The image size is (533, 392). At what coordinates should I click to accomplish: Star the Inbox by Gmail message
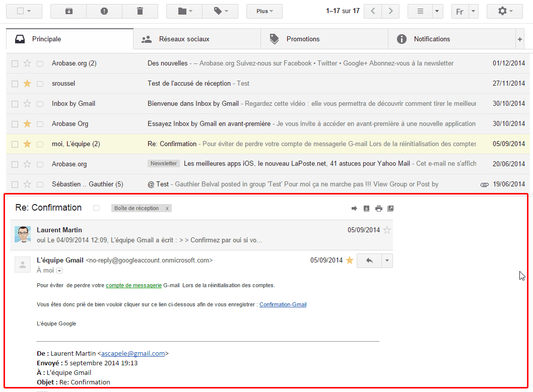pyautogui.click(x=27, y=103)
